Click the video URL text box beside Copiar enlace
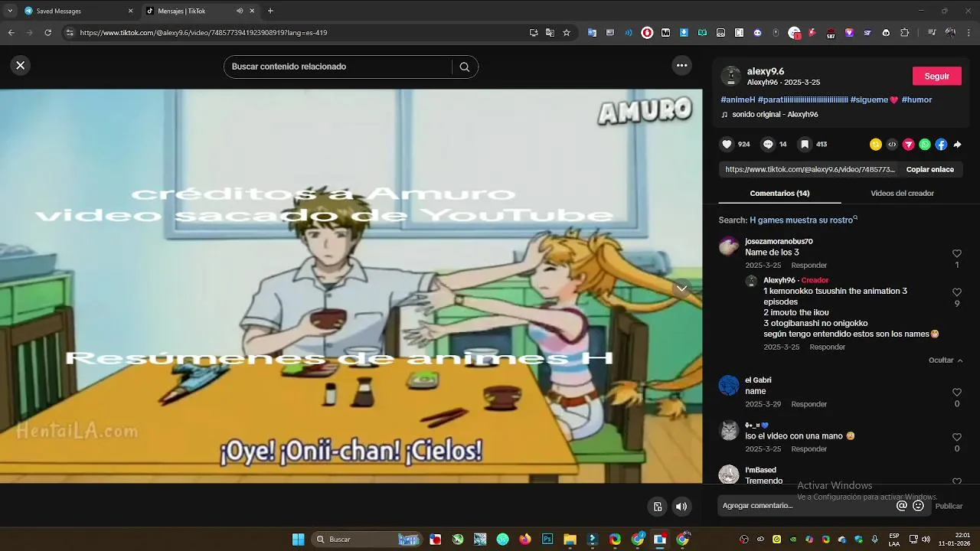Viewport: 980px width, 551px height. 809,170
